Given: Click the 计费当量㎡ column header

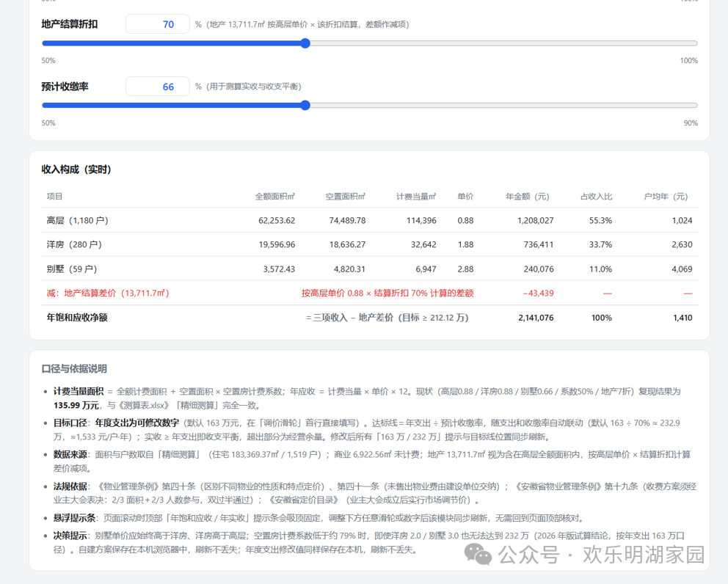Looking at the screenshot, I should (416, 197).
